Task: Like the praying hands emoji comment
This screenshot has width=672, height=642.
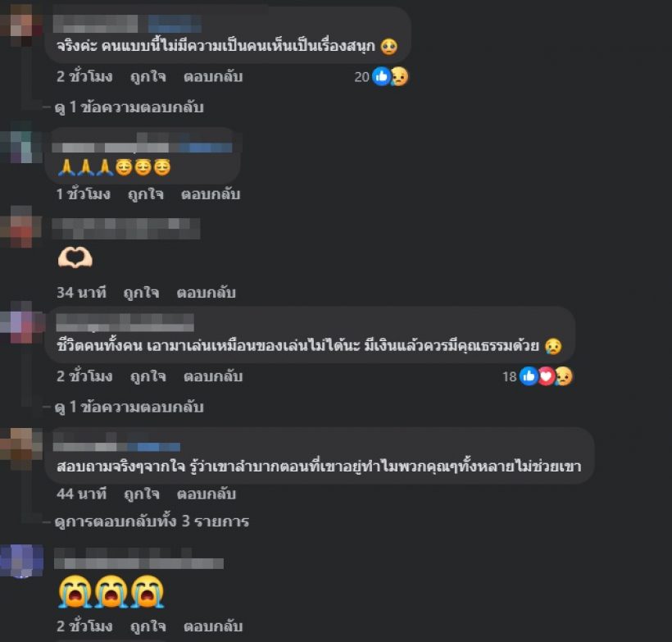Action: (x=146, y=194)
